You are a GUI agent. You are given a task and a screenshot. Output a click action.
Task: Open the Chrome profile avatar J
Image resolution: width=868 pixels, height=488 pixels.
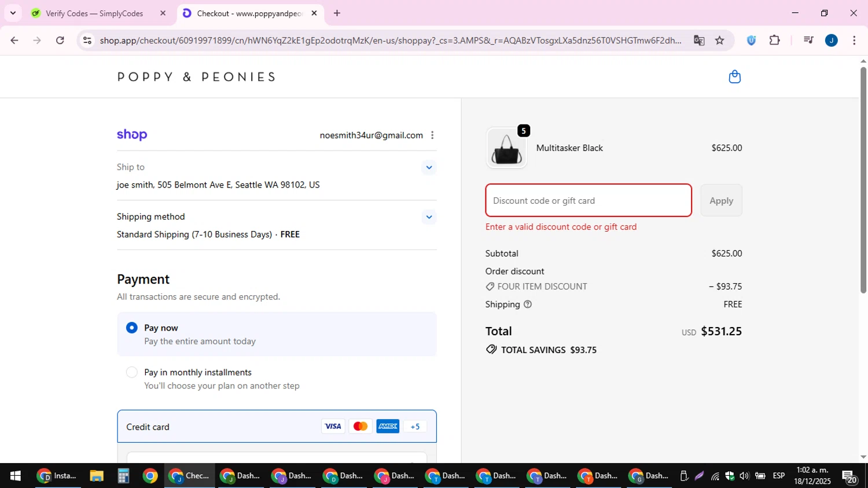point(832,41)
